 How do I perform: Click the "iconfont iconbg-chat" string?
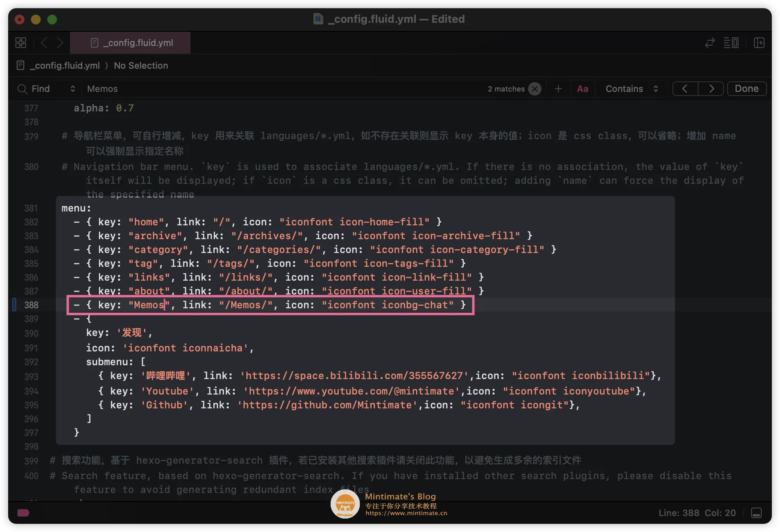point(388,305)
